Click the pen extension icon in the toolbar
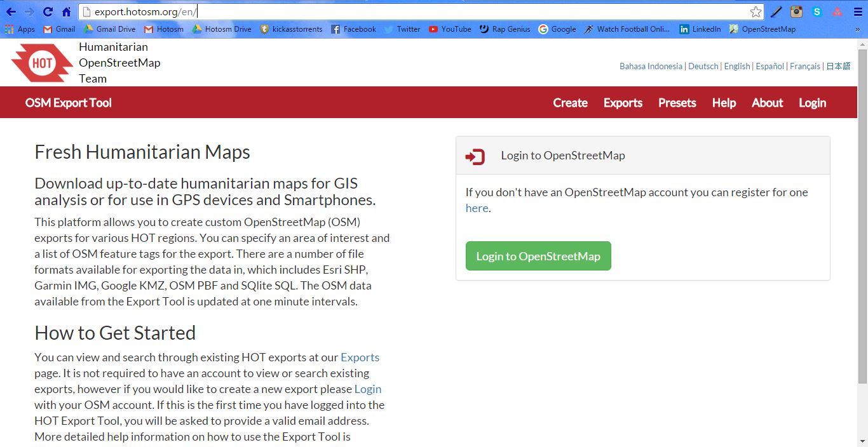This screenshot has height=447, width=868. pyautogui.click(x=776, y=11)
